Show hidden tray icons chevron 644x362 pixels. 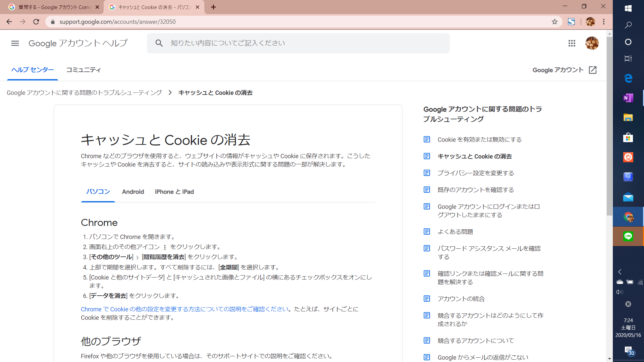point(620,272)
